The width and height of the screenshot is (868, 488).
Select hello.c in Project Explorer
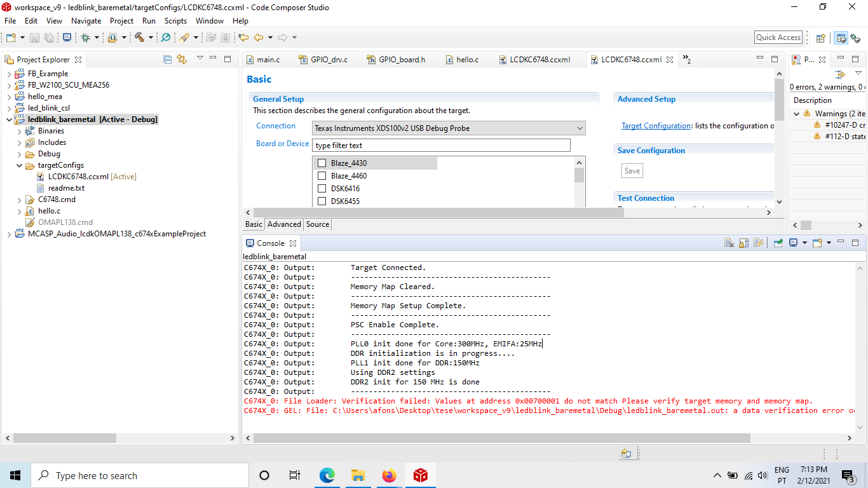[x=49, y=211]
